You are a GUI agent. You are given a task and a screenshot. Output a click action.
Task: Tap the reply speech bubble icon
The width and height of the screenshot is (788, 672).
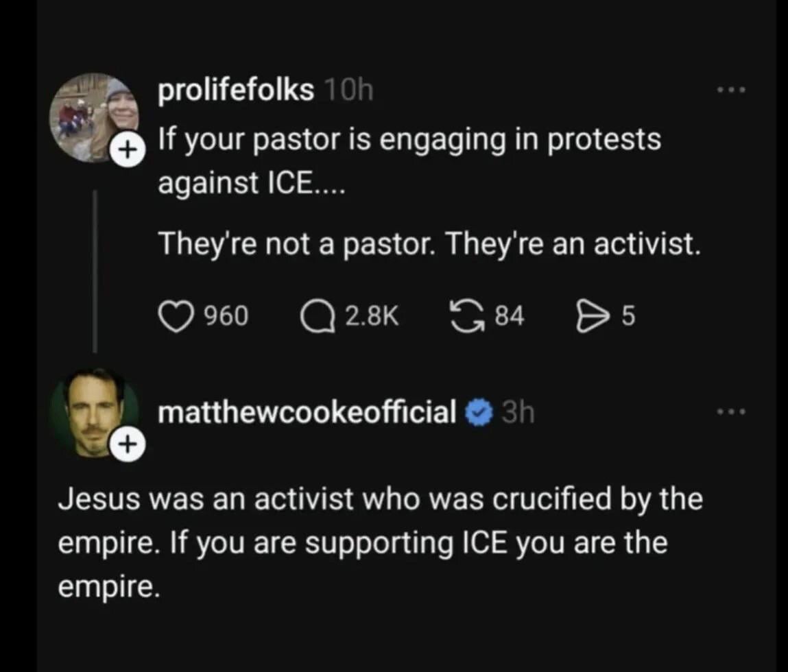[x=318, y=316]
